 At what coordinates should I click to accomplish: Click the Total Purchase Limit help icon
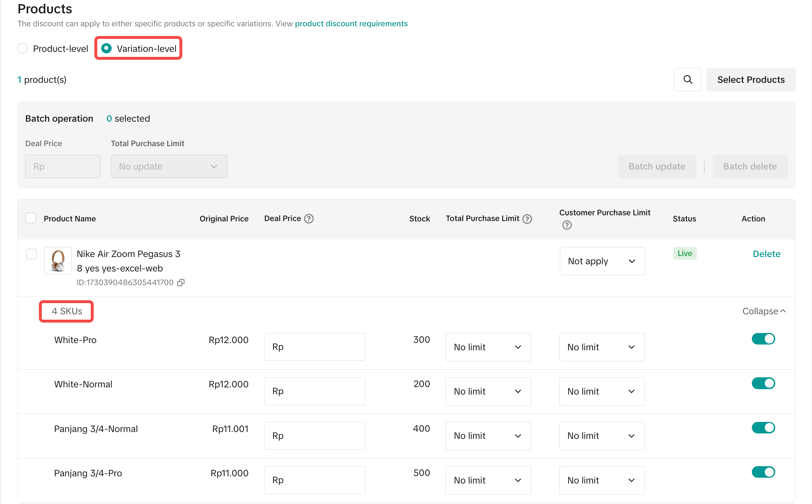(x=527, y=219)
